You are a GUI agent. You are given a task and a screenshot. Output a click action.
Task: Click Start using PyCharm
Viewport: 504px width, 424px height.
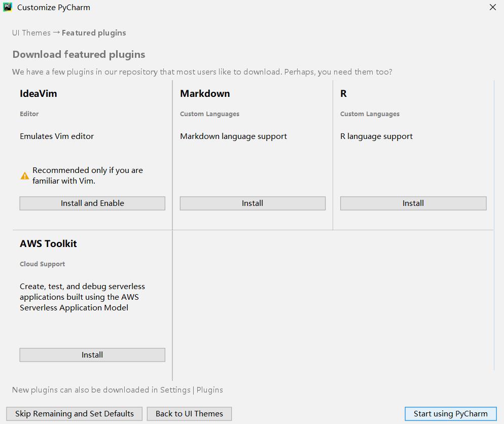tap(451, 414)
